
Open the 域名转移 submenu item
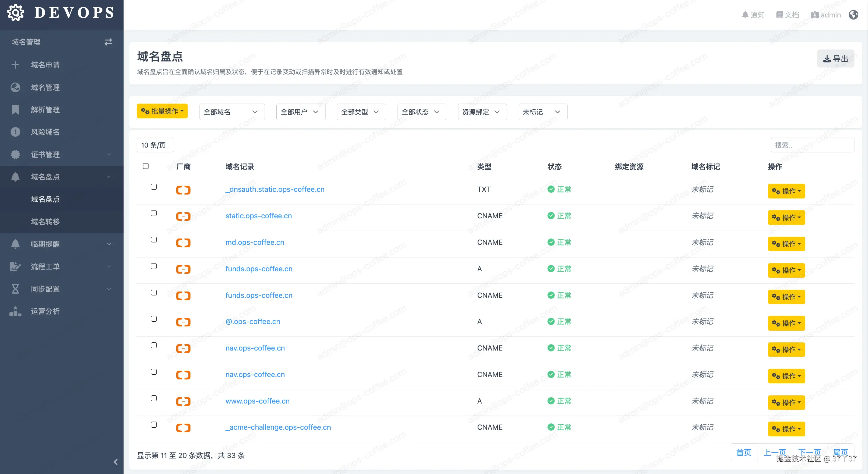coord(62,222)
